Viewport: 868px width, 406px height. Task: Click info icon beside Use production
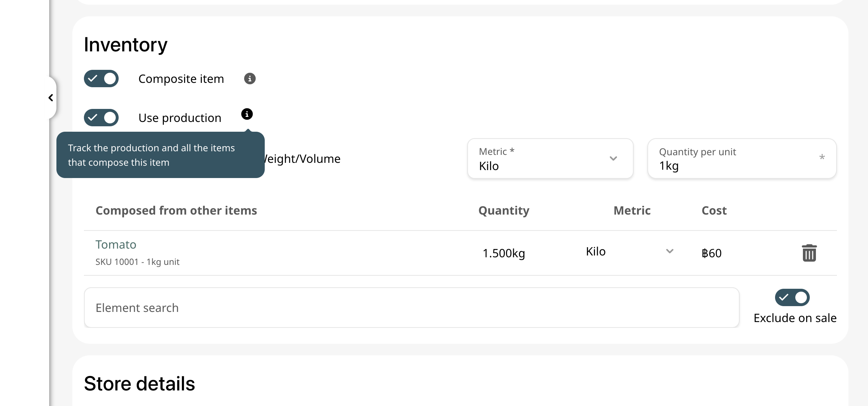click(x=247, y=114)
